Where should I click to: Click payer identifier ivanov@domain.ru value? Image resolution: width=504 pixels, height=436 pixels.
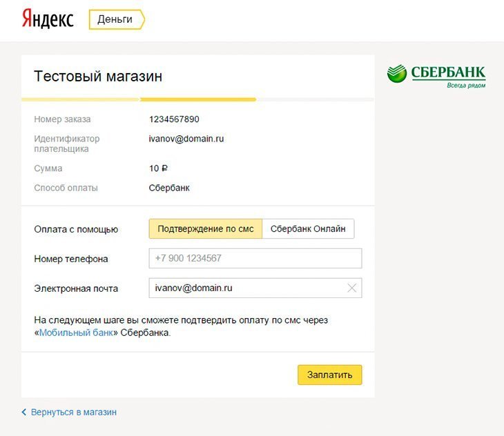tap(186, 139)
